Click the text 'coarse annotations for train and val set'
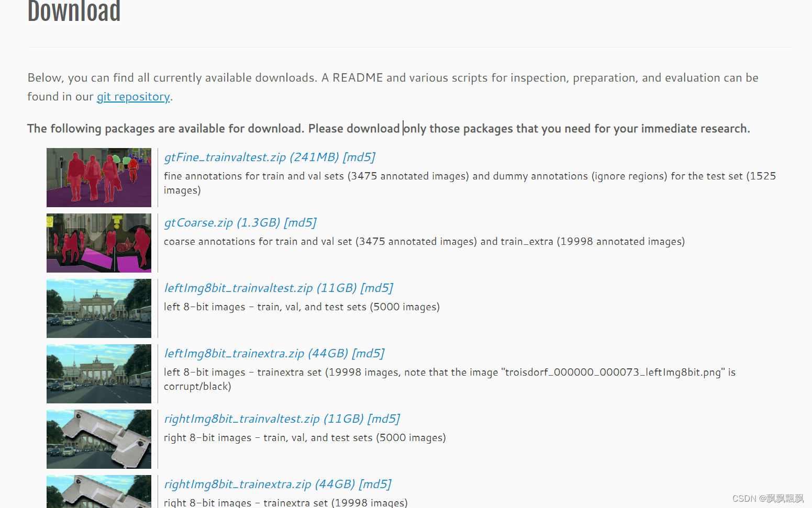The height and width of the screenshot is (508, 812). pyautogui.click(x=258, y=242)
